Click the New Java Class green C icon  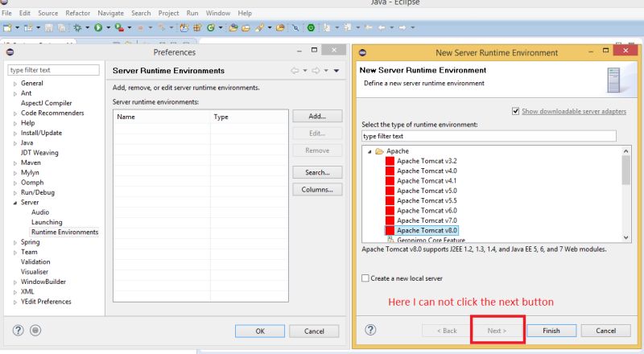[x=211, y=27]
